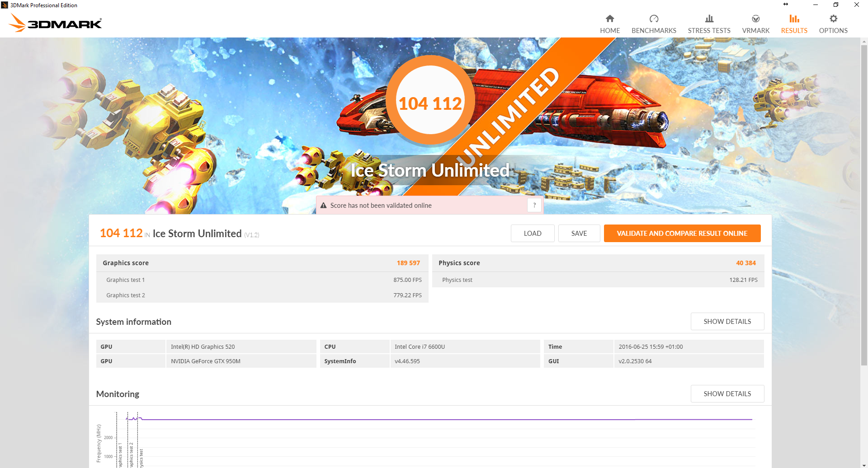
Task: Click the question mark help button
Action: 534,205
